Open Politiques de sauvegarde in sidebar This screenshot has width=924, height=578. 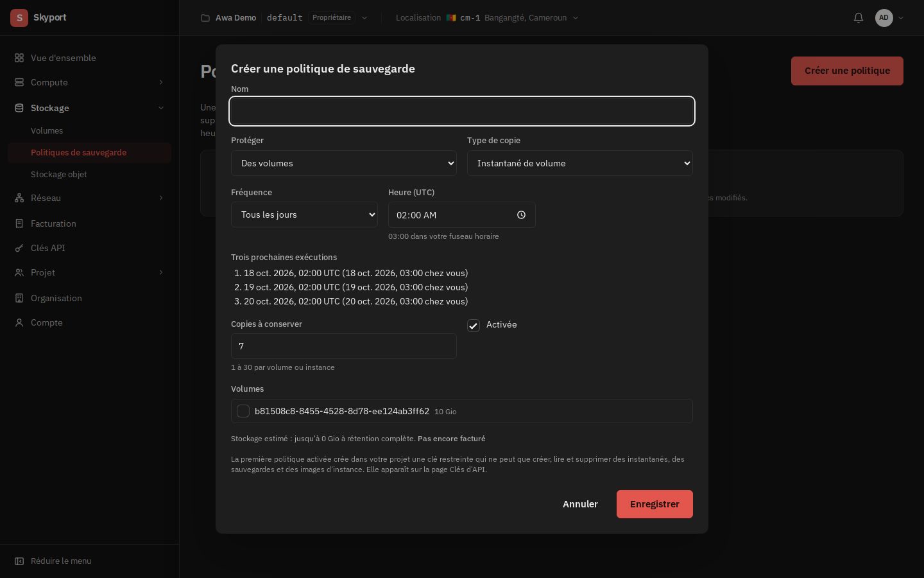click(x=89, y=152)
